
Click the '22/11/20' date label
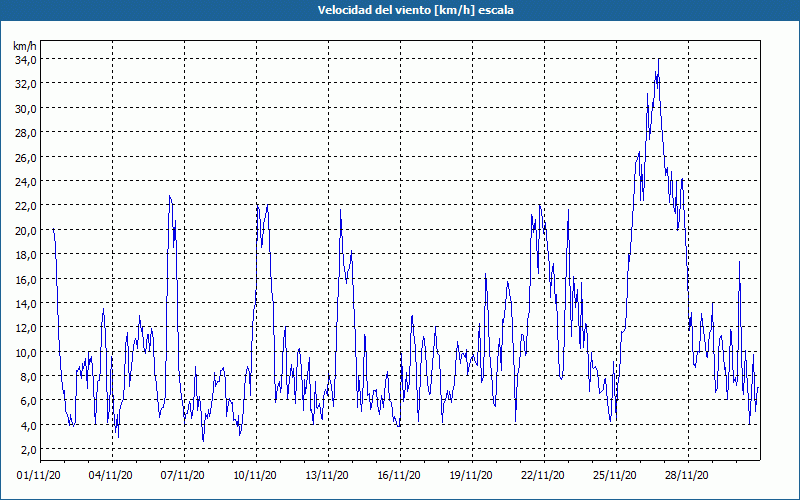click(x=543, y=476)
